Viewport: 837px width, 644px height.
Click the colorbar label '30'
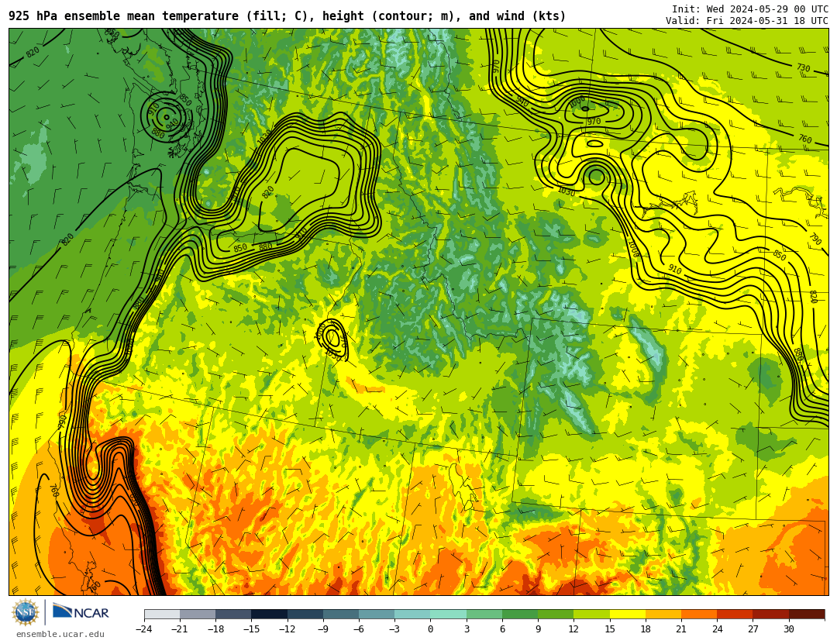(x=789, y=629)
